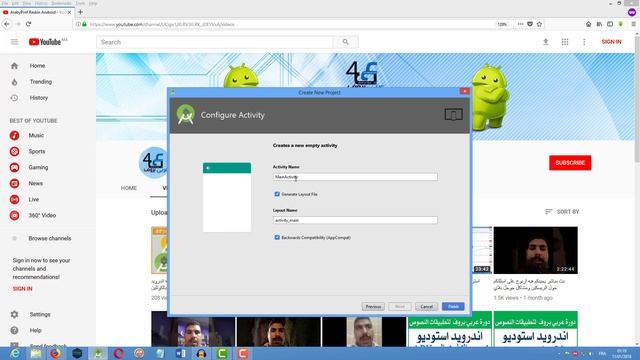Click the Cancel button
The image size is (640, 360).
pos(427,307)
